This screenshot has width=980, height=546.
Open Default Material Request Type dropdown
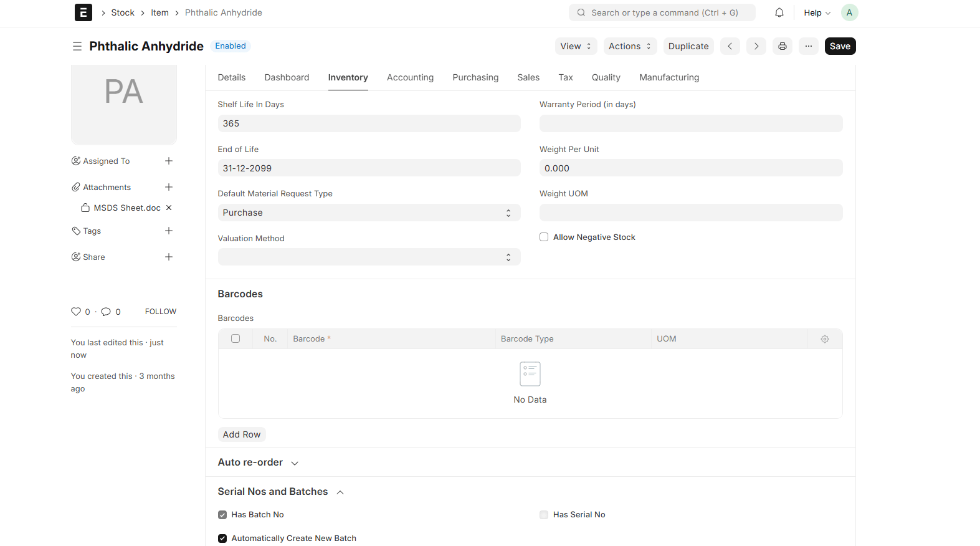click(x=369, y=213)
